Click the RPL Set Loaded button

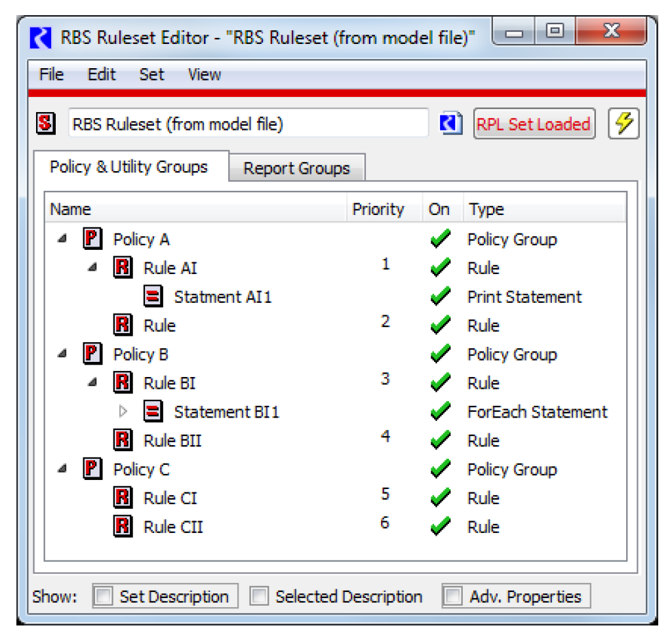(533, 124)
